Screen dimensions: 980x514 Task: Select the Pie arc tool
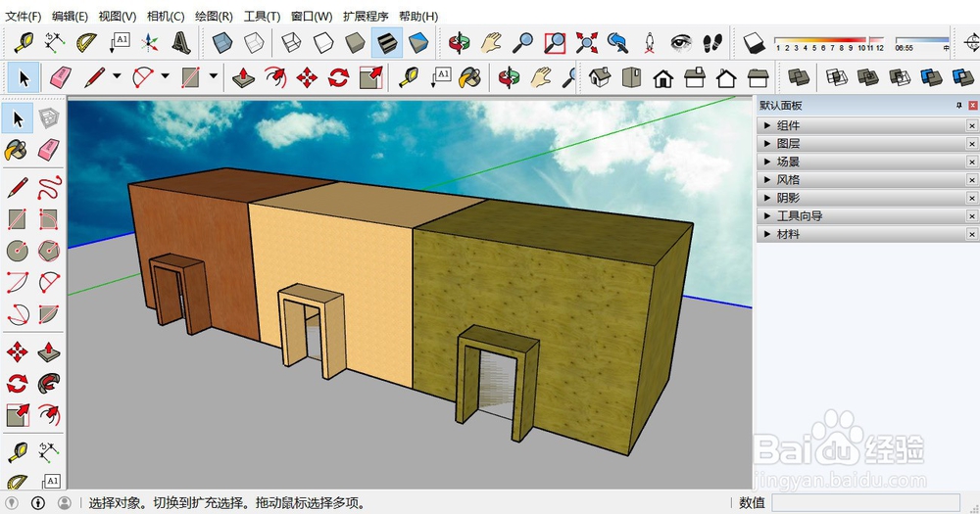point(49,313)
